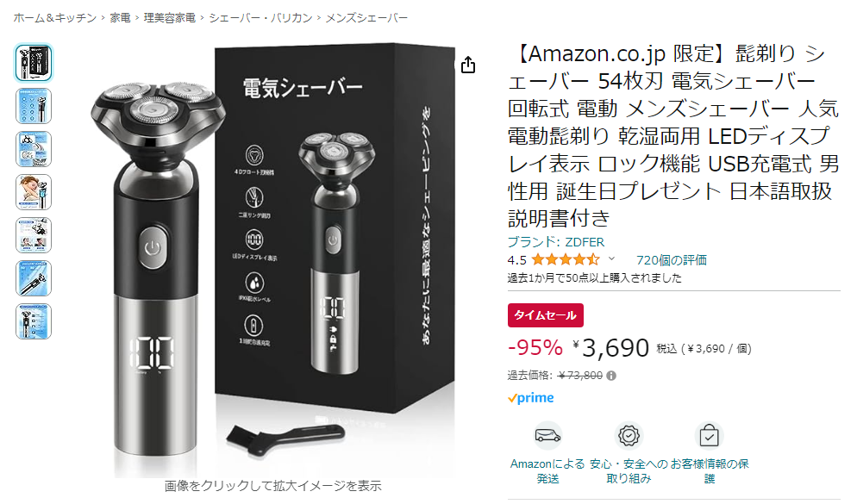The image size is (857, 504).
Task: Select the first product thumbnail
Action: tap(34, 63)
